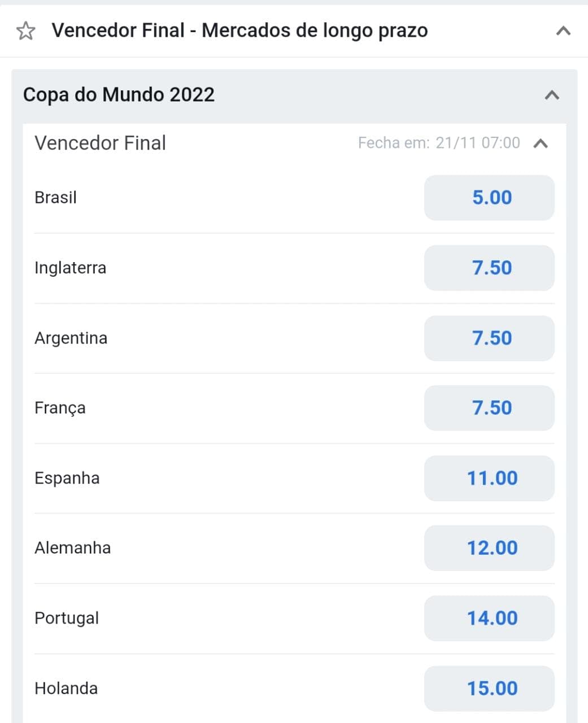Screen dimensions: 588x723
Task: Select Holanda odds 15.00
Action: tap(489, 689)
